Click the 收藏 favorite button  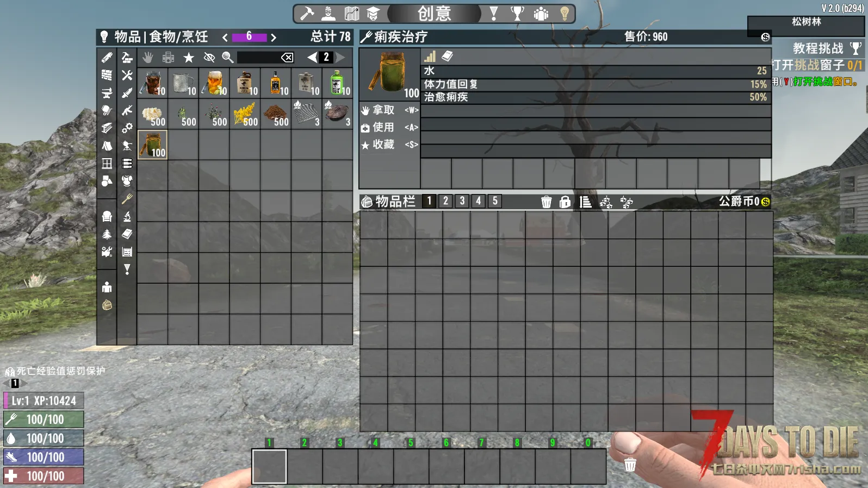click(389, 145)
